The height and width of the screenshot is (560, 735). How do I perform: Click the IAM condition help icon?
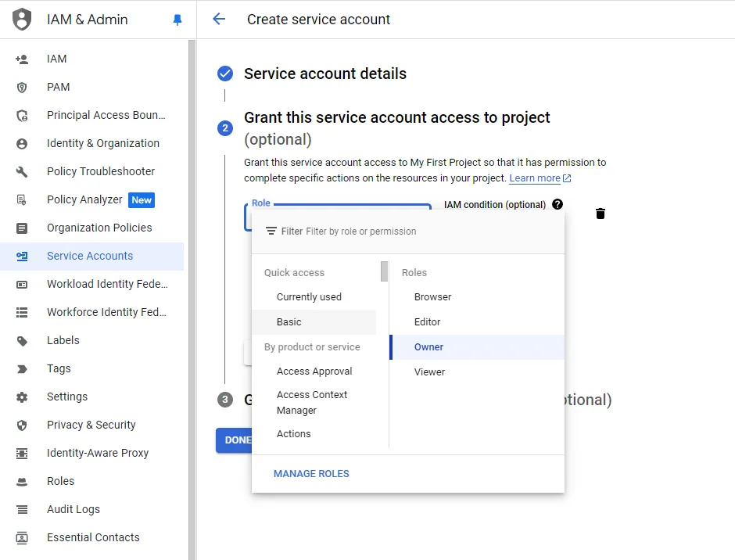pos(557,204)
